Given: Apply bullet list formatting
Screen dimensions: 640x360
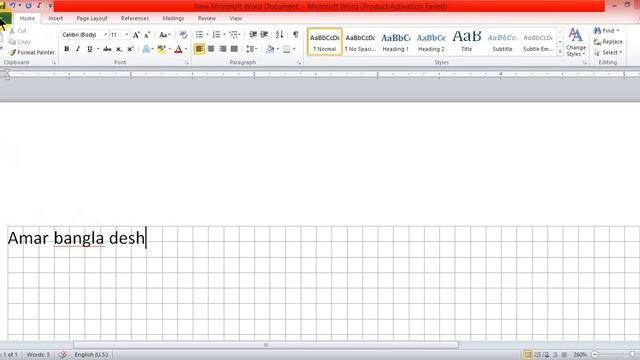Looking at the screenshot, I should tap(199, 35).
